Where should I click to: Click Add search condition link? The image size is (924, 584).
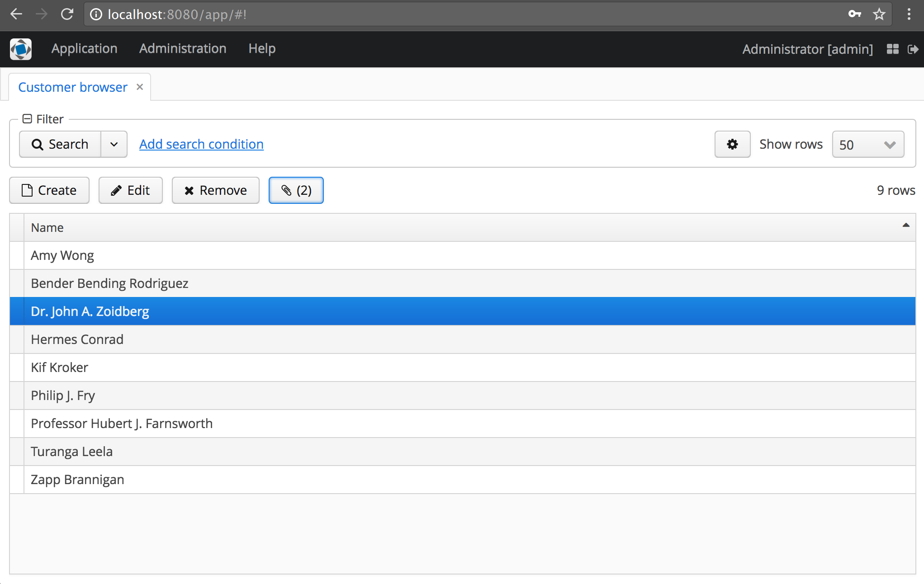(201, 144)
